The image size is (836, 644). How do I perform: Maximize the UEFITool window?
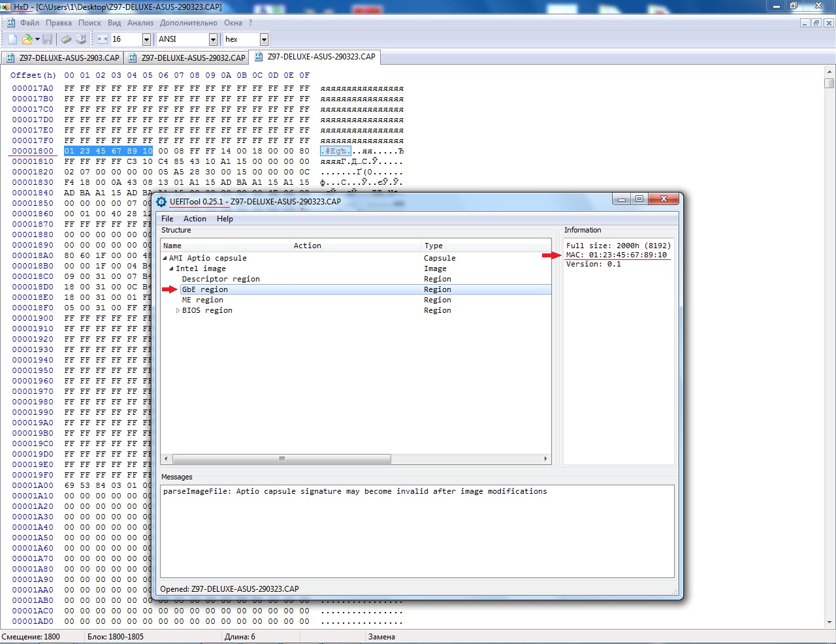639,199
